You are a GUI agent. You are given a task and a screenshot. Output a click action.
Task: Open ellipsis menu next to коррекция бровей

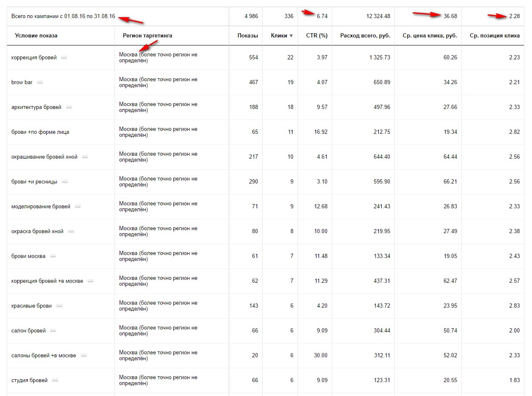[x=64, y=58]
